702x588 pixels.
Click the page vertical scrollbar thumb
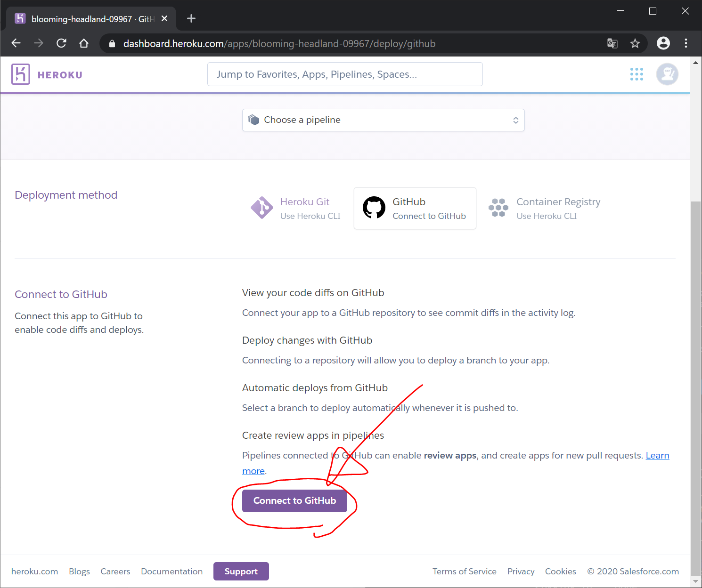695,388
